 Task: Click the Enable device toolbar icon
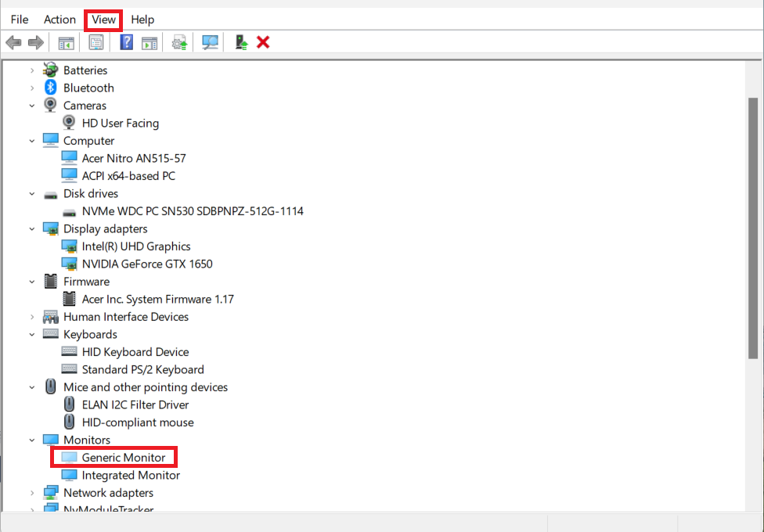[242, 42]
